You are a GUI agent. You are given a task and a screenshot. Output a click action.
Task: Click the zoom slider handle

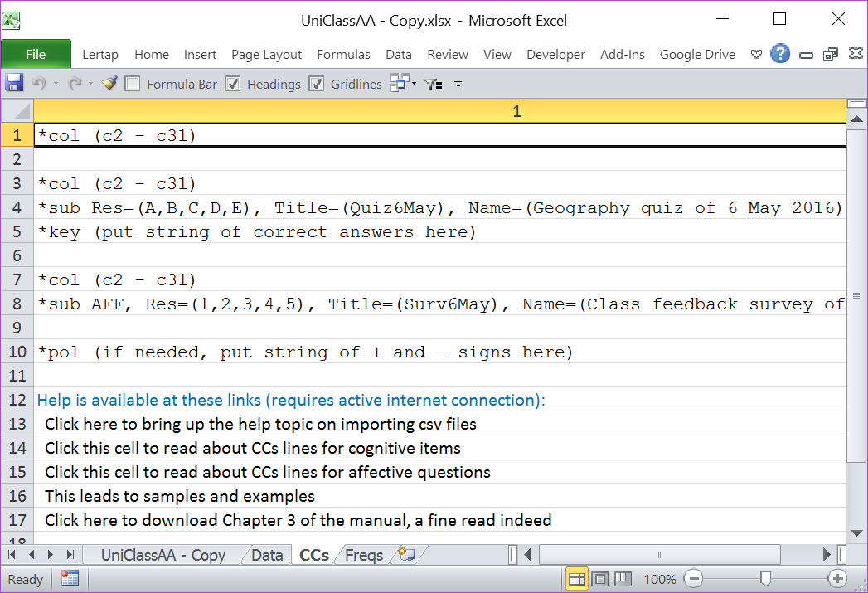coord(766,579)
